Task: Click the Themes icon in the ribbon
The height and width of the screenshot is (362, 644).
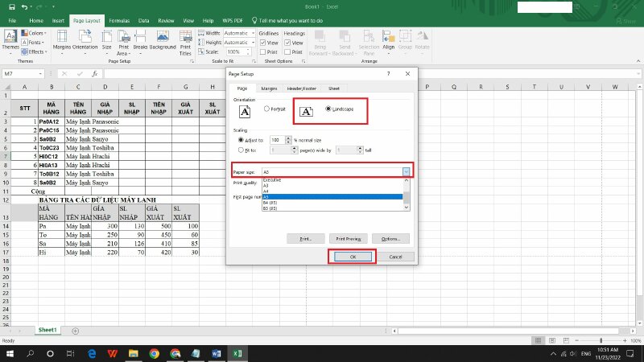Action: tap(11, 41)
